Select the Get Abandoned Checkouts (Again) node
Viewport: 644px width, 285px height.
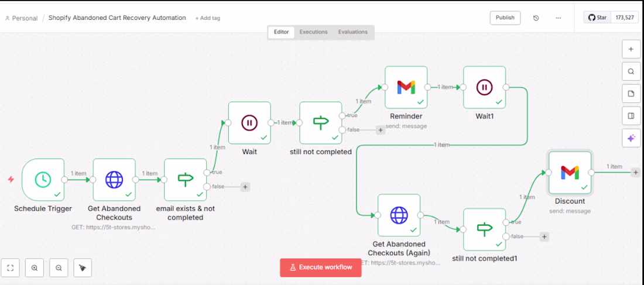click(399, 215)
